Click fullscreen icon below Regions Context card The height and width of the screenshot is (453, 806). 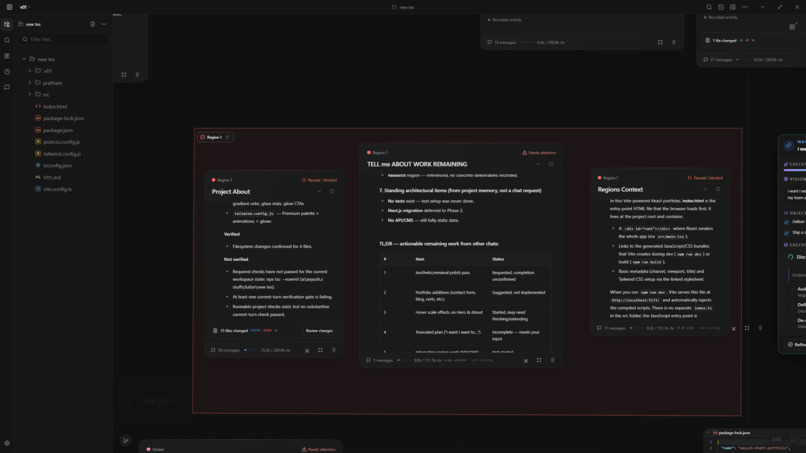point(747,328)
